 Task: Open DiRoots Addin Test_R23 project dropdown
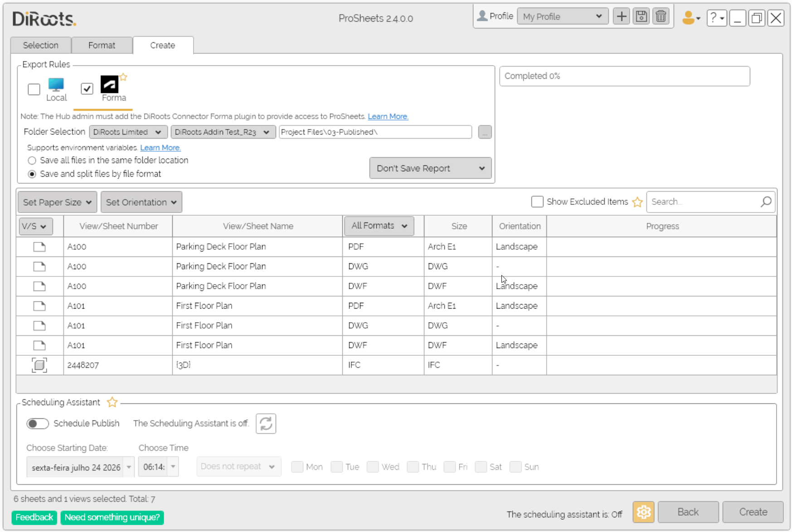point(223,132)
